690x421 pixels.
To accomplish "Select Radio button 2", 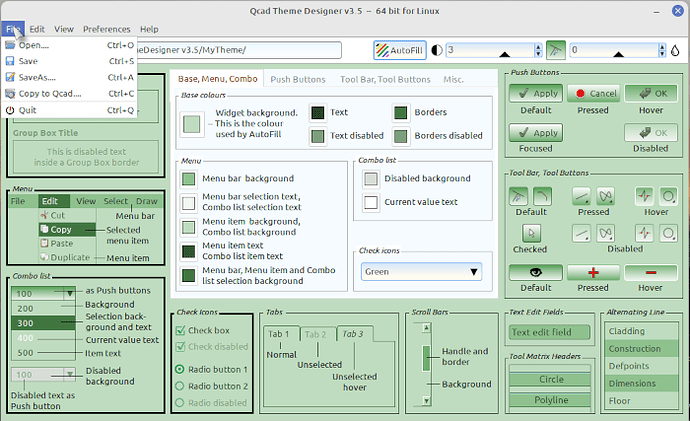I will (180, 386).
